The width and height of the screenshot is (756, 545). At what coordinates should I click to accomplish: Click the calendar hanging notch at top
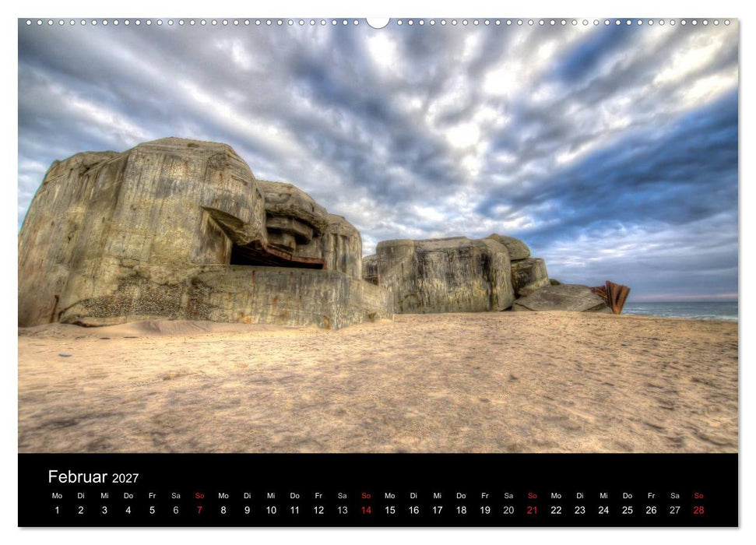378,23
